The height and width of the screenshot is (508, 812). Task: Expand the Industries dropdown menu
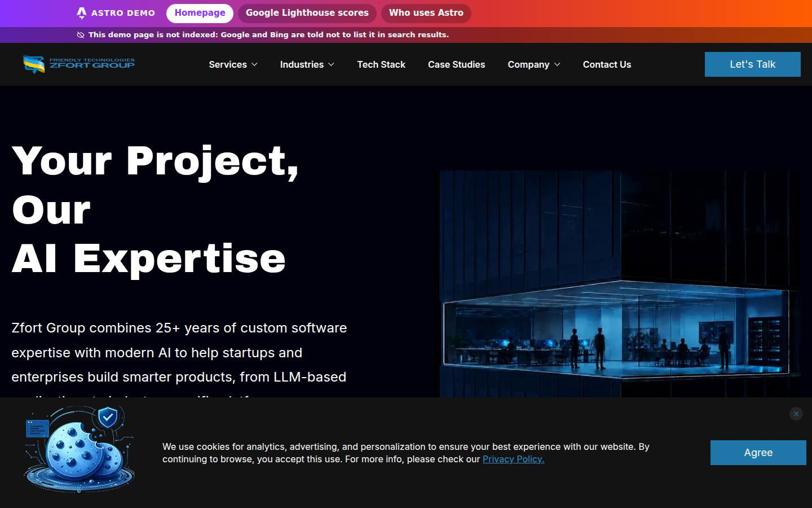307,64
